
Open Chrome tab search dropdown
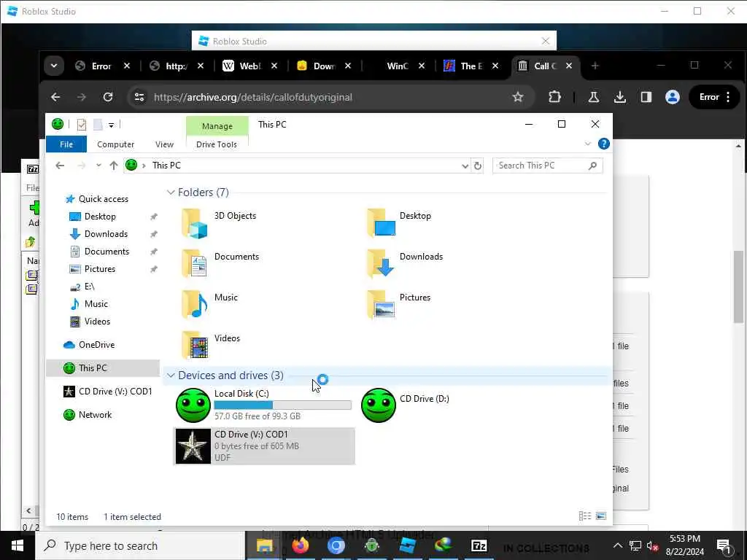pyautogui.click(x=54, y=66)
